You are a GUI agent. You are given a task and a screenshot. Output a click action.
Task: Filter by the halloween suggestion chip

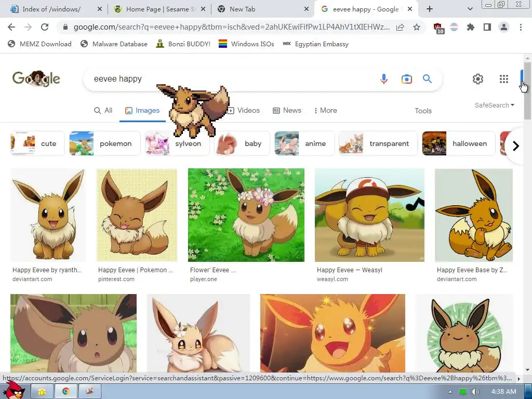click(459, 143)
